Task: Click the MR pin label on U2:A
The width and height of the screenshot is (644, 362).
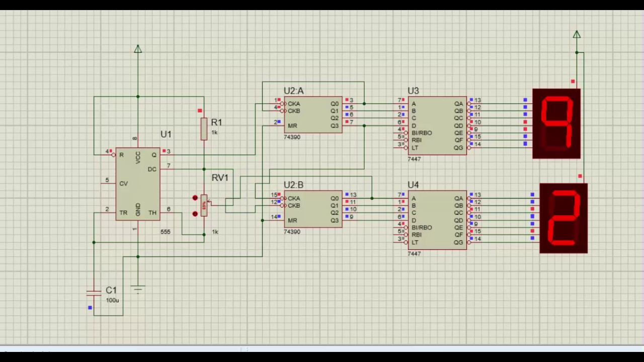Action: pos(292,126)
